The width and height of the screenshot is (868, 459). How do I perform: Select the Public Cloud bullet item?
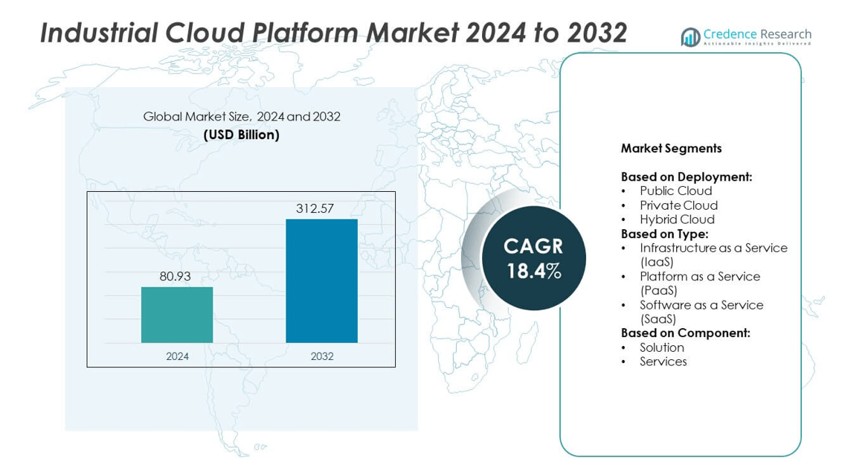click(675, 191)
